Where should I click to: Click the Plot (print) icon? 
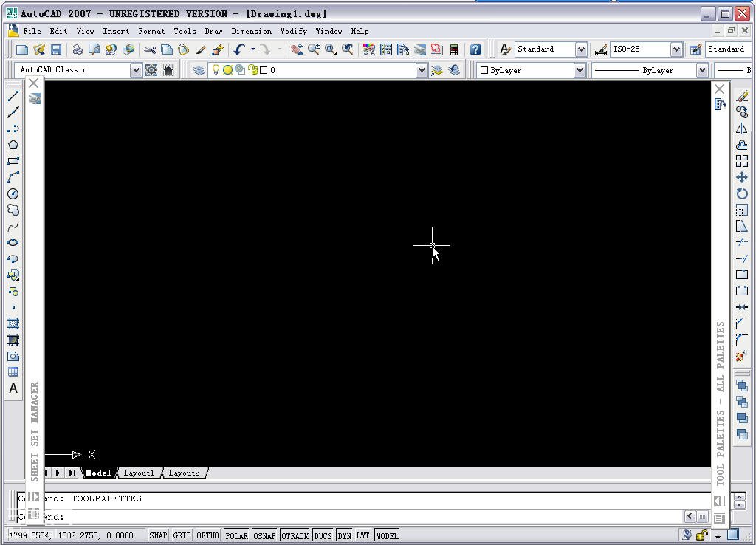pos(77,49)
